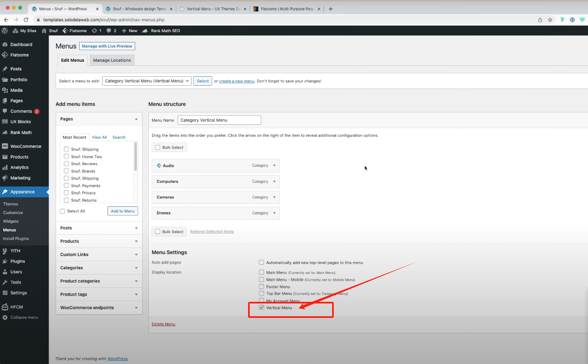Enable the Footer Menu display location
Screen dimensions: 588x364
(261, 287)
